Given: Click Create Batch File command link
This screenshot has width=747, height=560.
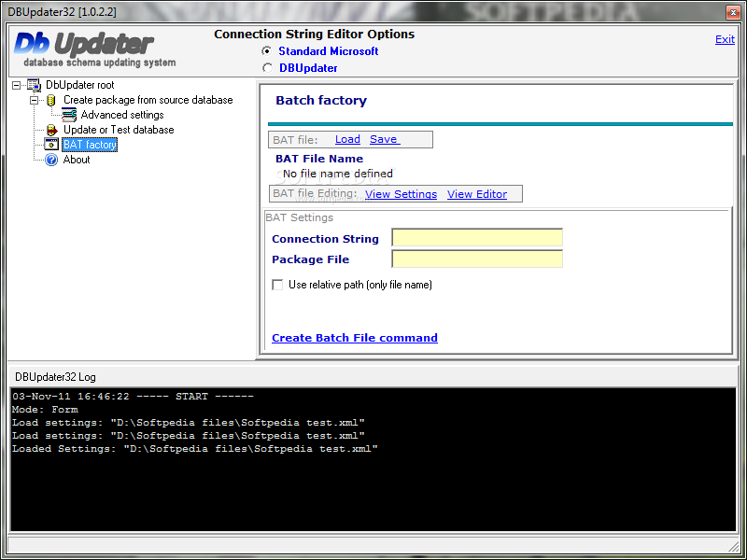Looking at the screenshot, I should pos(355,338).
